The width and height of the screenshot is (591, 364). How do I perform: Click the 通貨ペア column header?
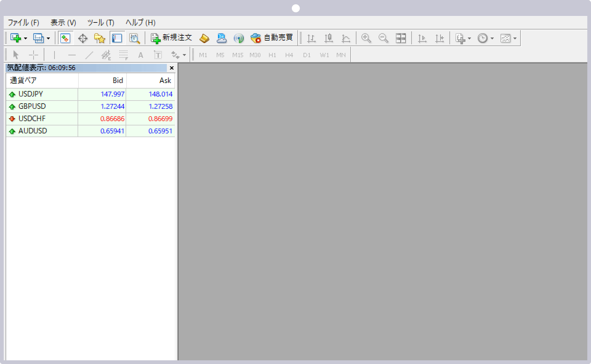pyautogui.click(x=42, y=81)
